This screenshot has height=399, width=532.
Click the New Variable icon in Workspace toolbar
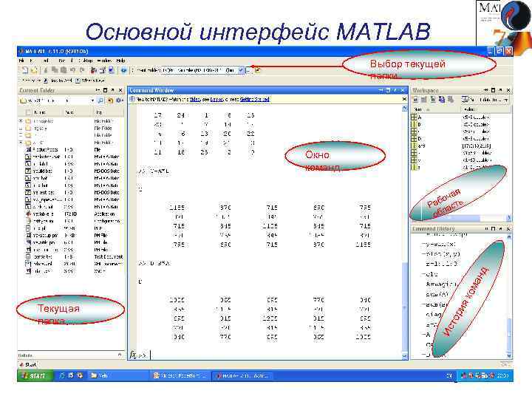[x=415, y=100]
